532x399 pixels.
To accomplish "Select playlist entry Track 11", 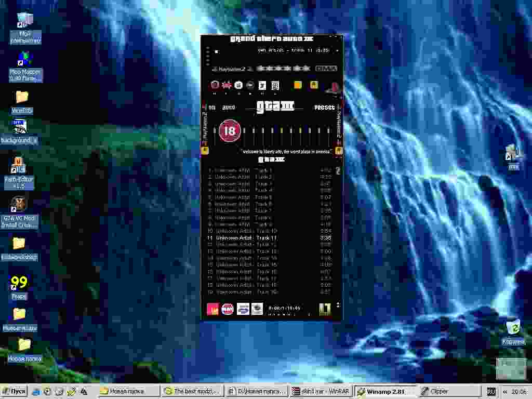I will coord(270,238).
